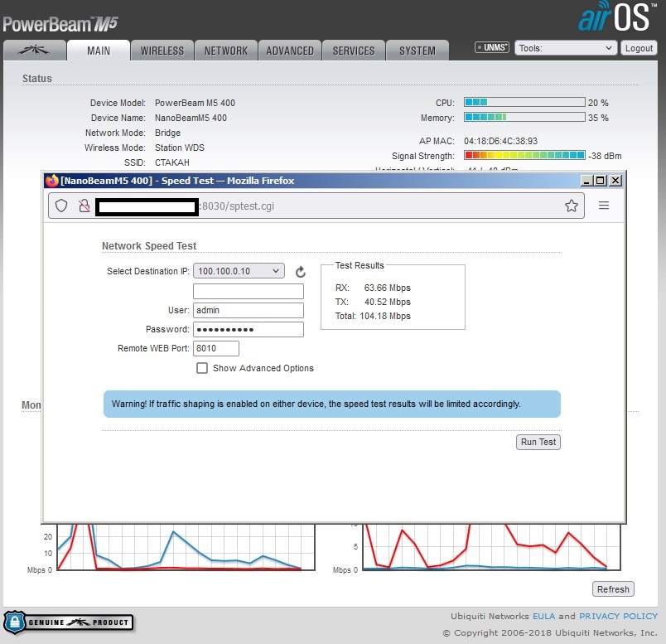Open the SERVICES tab
Screen dimensions: 666x644
[x=354, y=51]
